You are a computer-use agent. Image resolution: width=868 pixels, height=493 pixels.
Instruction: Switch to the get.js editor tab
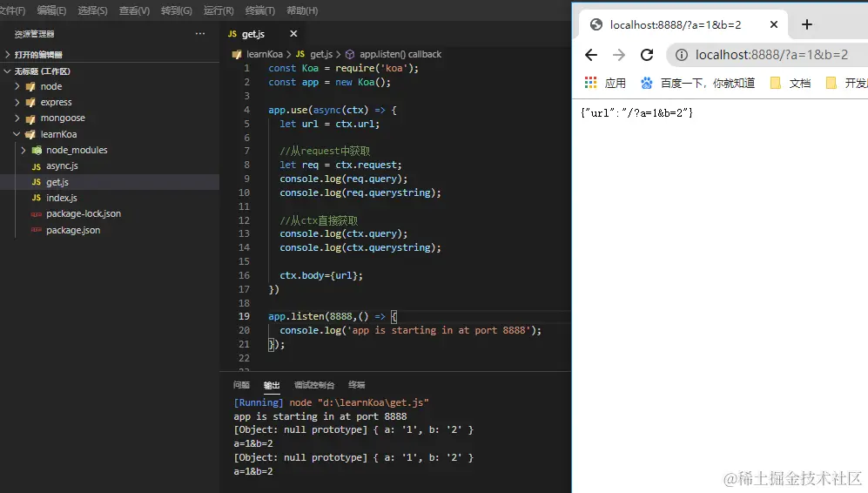[253, 34]
